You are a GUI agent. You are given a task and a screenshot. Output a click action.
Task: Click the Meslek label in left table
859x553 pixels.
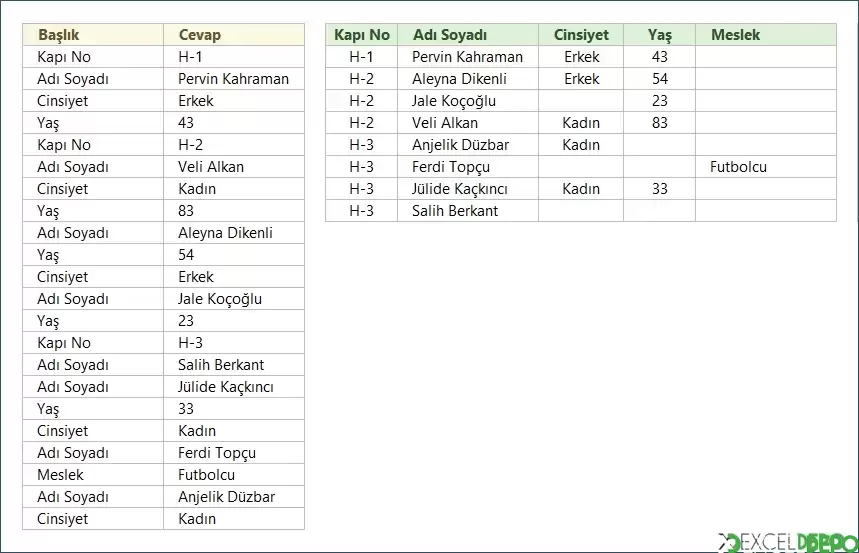point(93,475)
